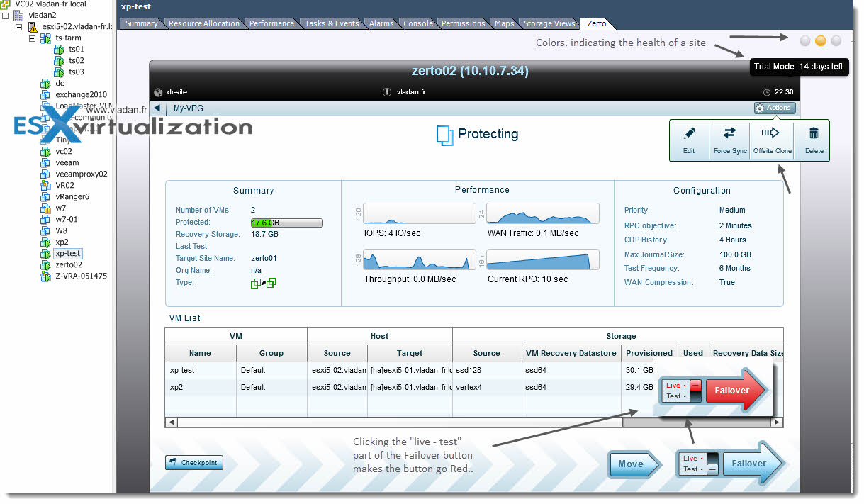The width and height of the screenshot is (864, 504).
Task: Click the 29.4 GB provisioned value
Action: click(640, 387)
